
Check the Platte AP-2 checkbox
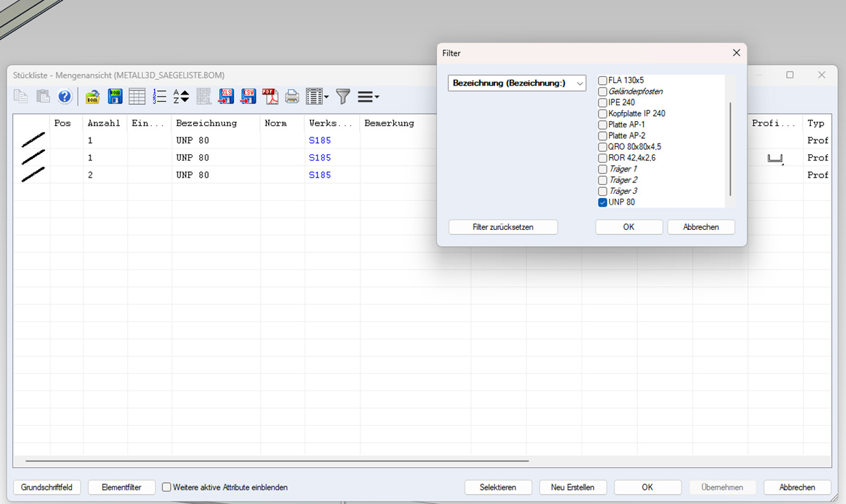(x=603, y=136)
